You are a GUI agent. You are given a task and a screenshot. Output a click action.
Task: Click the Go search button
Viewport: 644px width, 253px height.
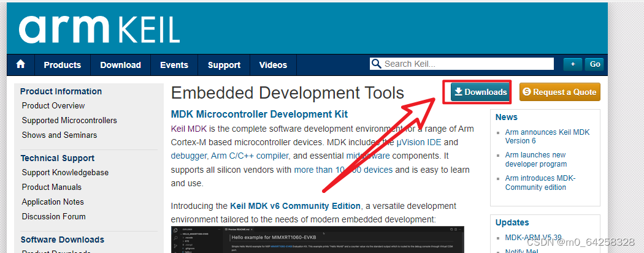coord(595,64)
